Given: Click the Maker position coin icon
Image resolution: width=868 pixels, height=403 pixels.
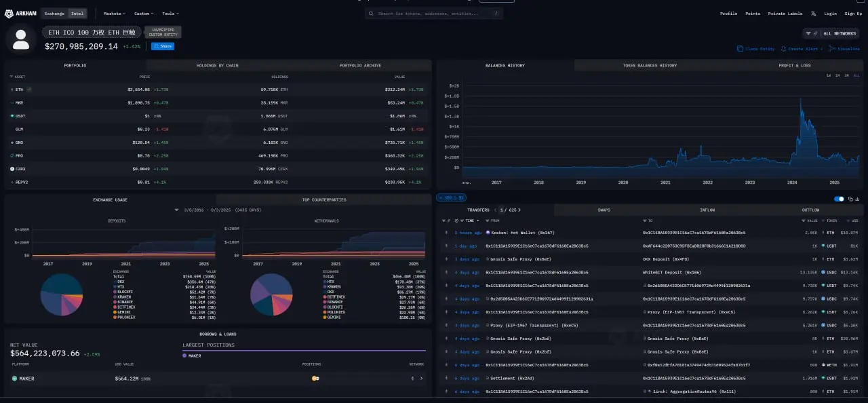Looking at the screenshot, I should (x=315, y=379).
